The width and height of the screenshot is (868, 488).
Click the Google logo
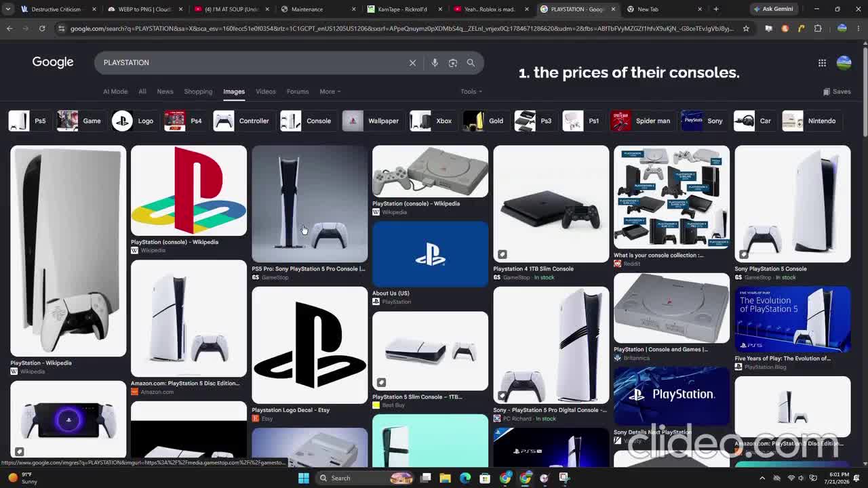point(53,62)
